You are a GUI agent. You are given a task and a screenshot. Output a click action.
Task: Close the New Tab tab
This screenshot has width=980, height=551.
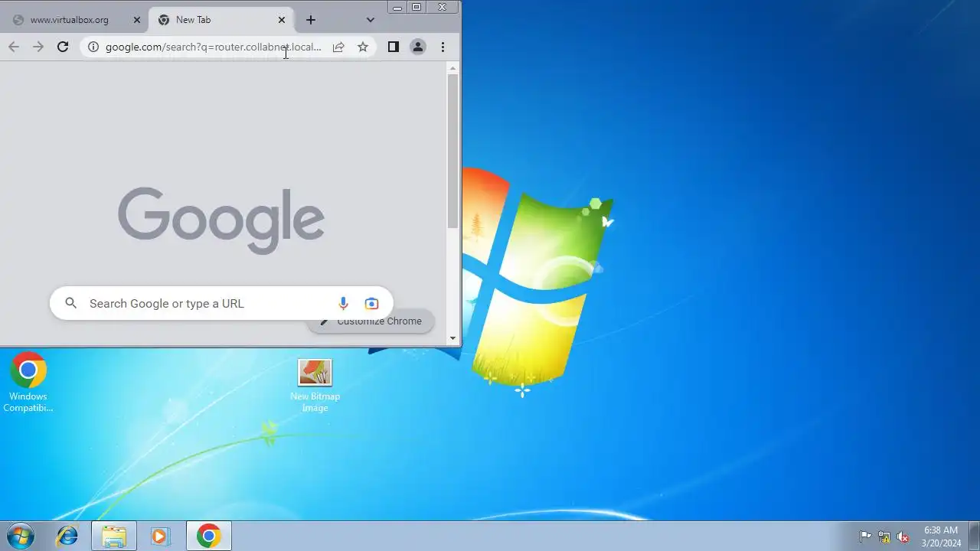(282, 20)
